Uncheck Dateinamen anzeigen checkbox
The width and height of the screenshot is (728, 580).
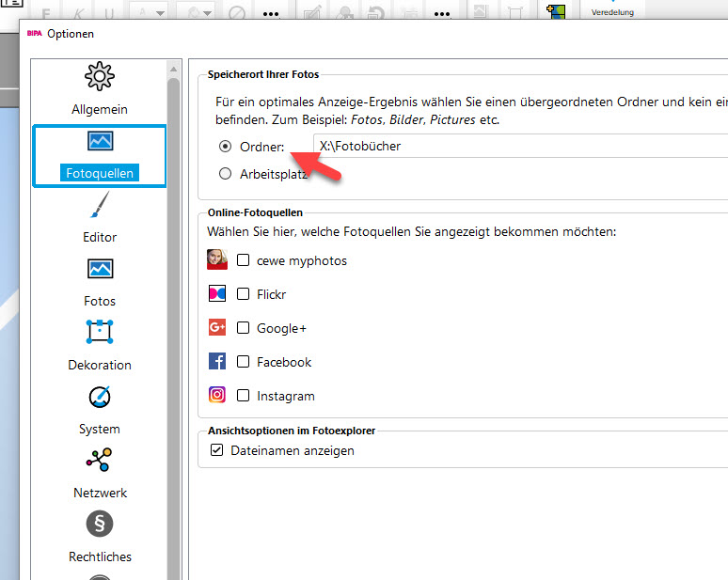tap(217, 450)
